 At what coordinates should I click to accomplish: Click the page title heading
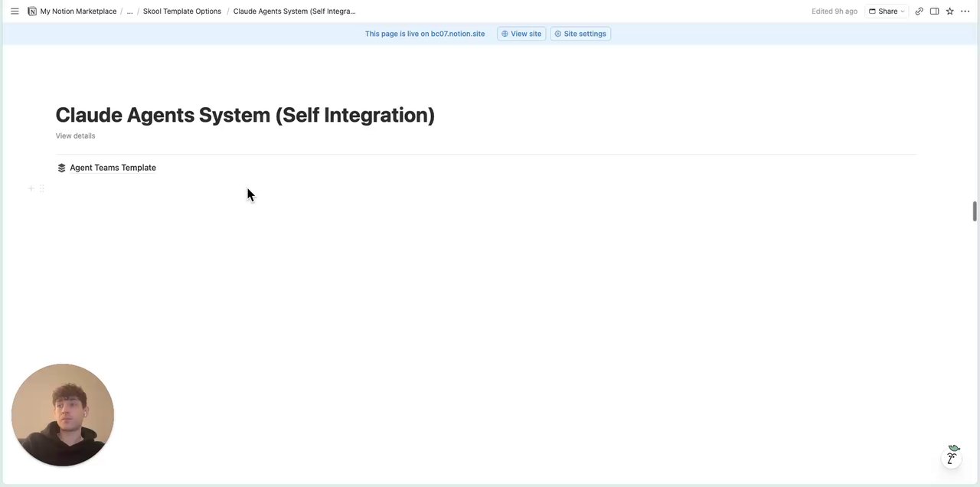pos(245,115)
